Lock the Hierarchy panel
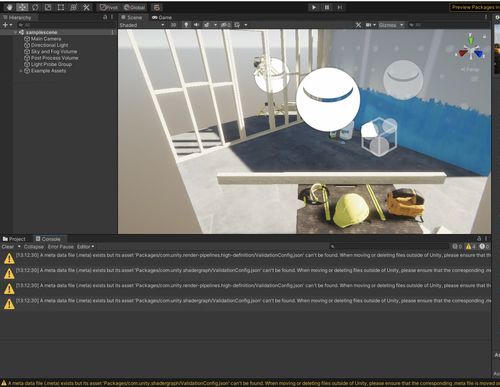500x387 pixels. pos(105,17)
